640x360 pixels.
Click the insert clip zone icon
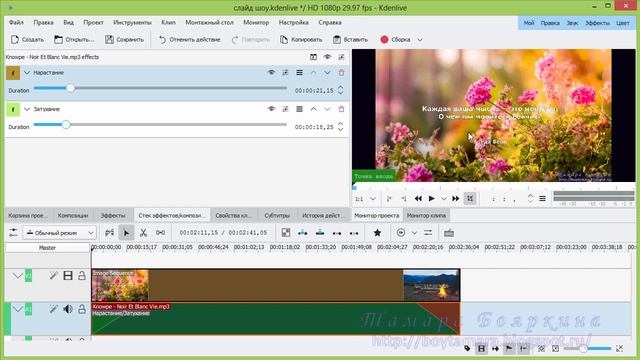303,233
